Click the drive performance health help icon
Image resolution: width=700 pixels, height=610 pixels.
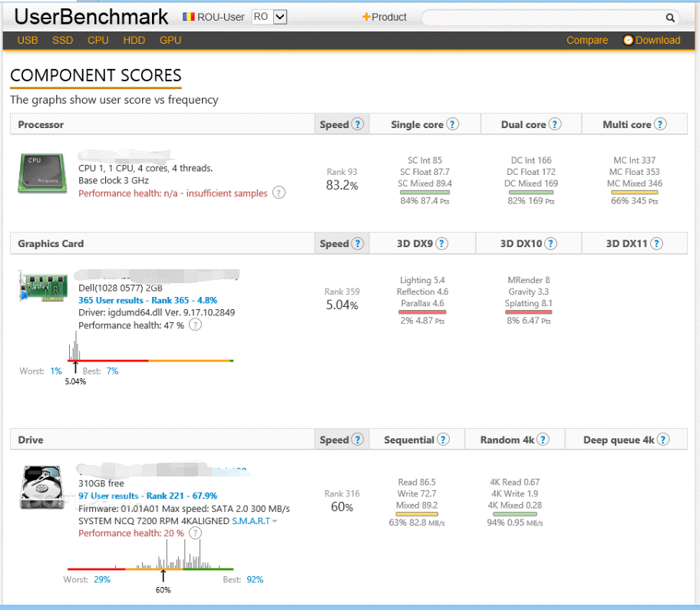195,533
